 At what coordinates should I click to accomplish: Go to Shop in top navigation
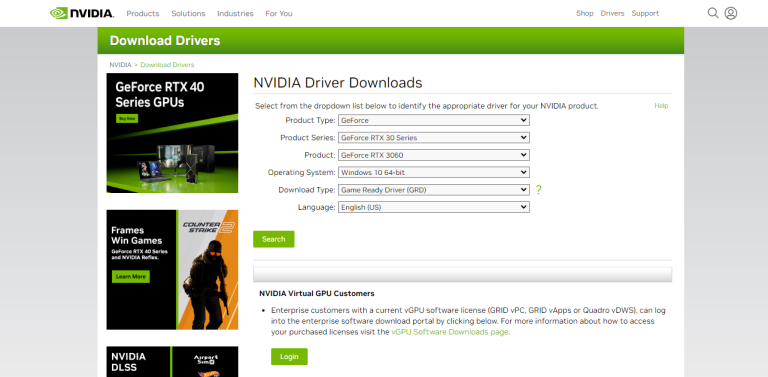pyautogui.click(x=585, y=14)
